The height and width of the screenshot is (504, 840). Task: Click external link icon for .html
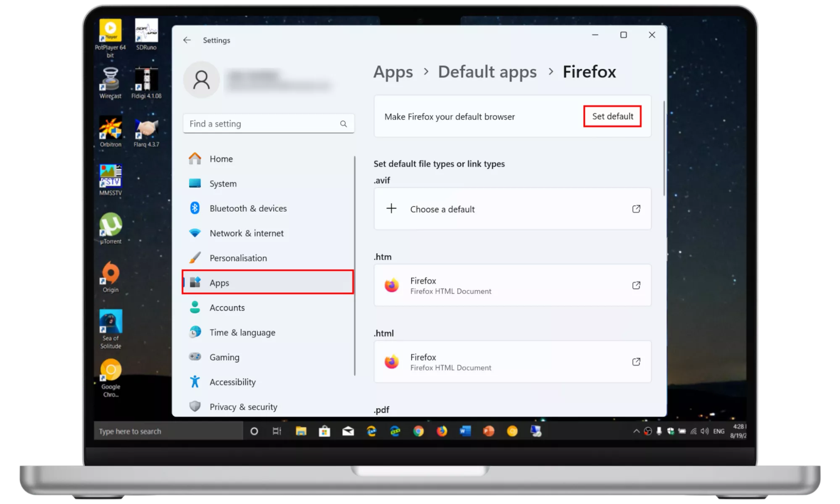point(636,362)
